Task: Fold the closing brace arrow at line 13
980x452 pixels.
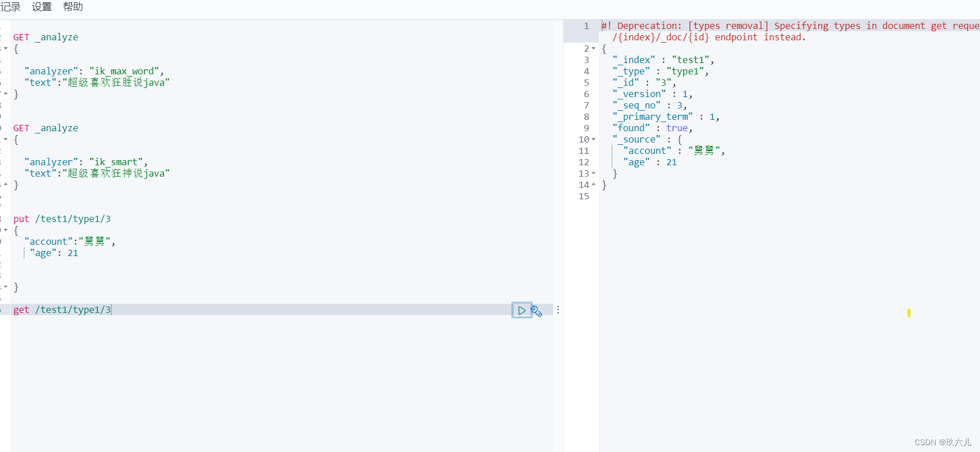Action: (x=594, y=174)
